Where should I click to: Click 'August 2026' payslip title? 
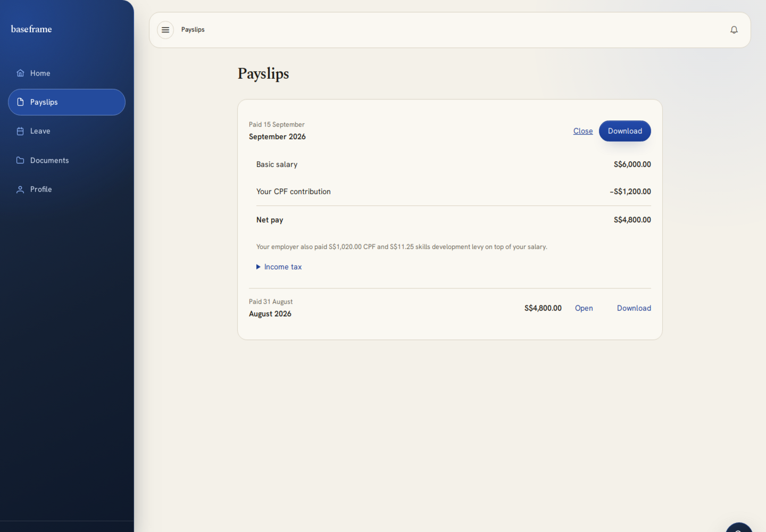(x=270, y=314)
